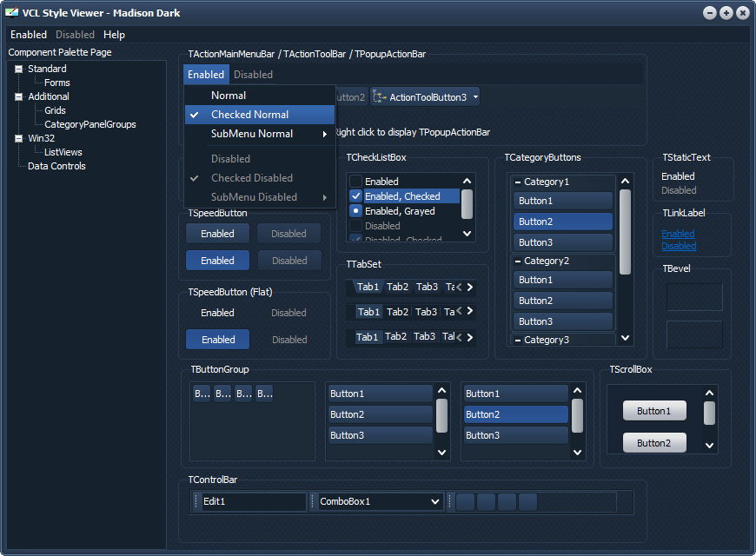
Task: Click into the Edit1 field
Action: pos(254,501)
